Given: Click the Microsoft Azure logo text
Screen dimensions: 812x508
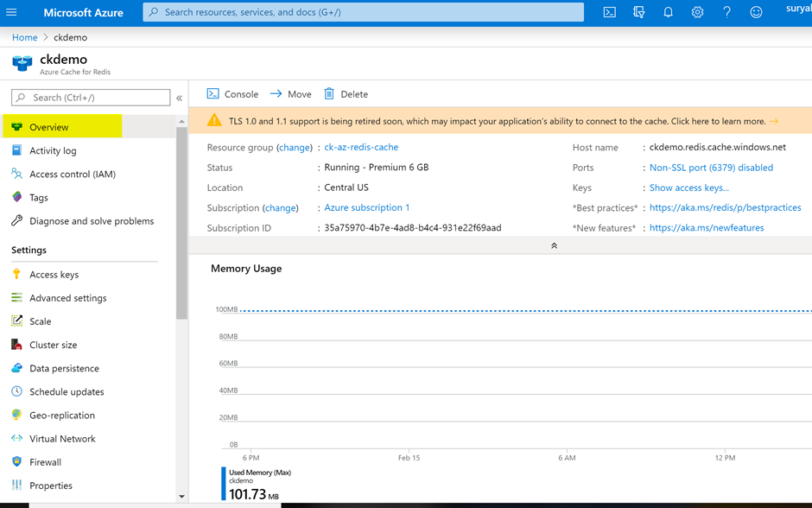Looking at the screenshot, I should [84, 12].
